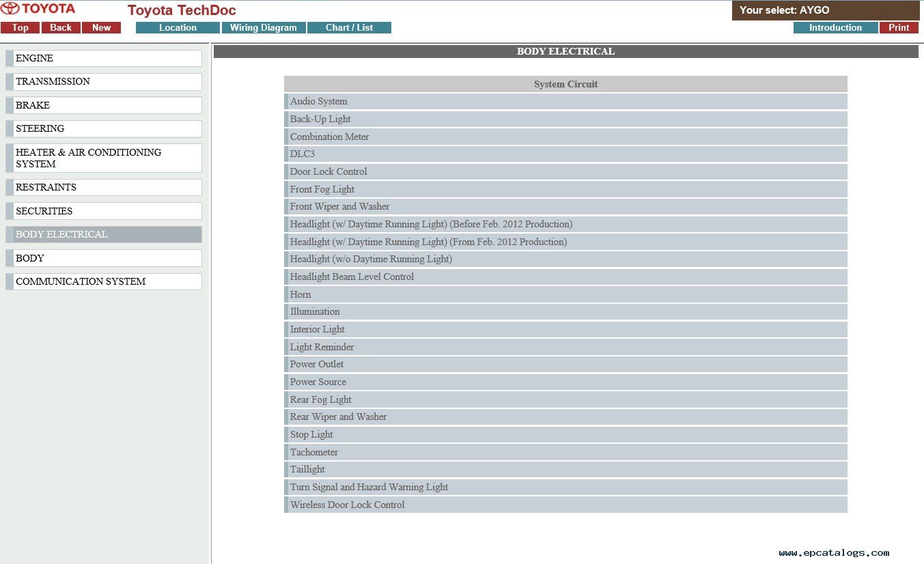Select SECURITIES category
The image size is (924, 564).
click(x=104, y=211)
